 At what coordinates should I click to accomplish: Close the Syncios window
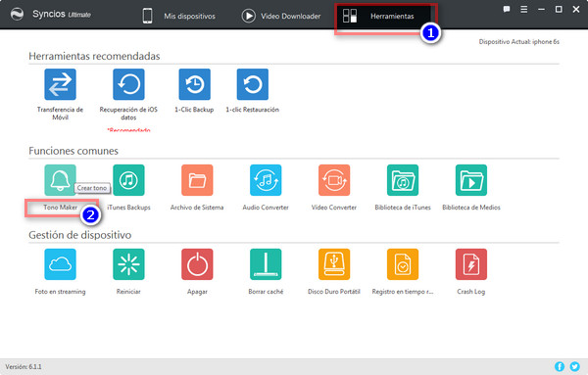[x=576, y=9]
